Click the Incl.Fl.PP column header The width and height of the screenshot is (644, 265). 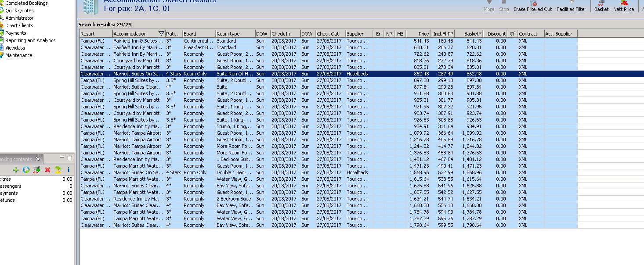click(443, 34)
